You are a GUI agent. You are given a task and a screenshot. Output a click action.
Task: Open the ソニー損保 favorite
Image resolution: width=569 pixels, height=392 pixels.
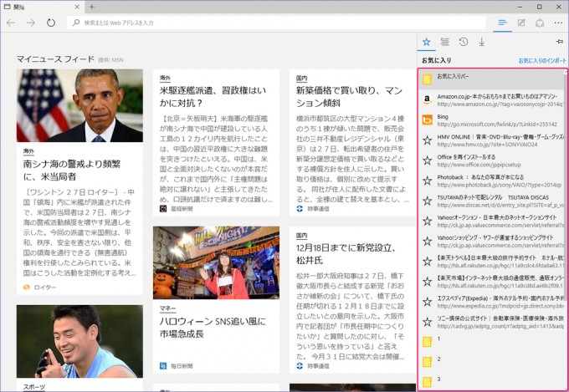coord(492,322)
